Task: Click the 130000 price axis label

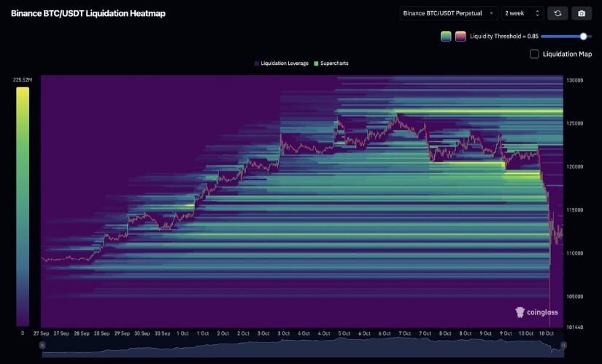Action: click(x=576, y=80)
